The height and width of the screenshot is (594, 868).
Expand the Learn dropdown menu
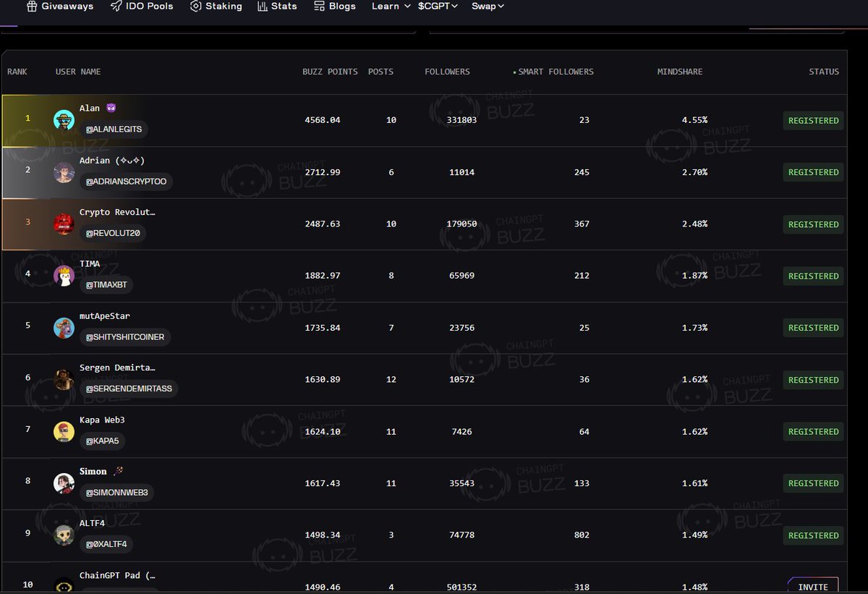(391, 6)
